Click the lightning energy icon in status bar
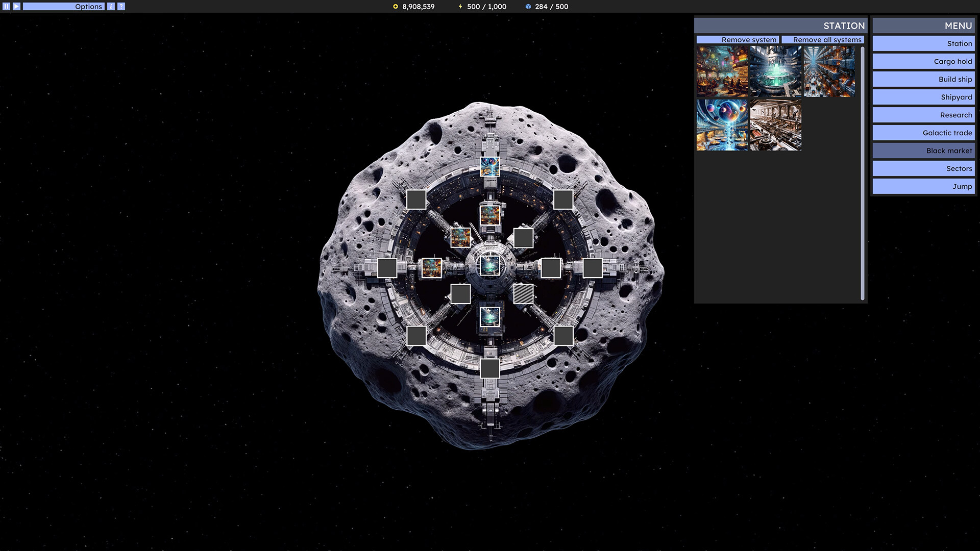This screenshot has width=980, height=551. click(x=459, y=7)
